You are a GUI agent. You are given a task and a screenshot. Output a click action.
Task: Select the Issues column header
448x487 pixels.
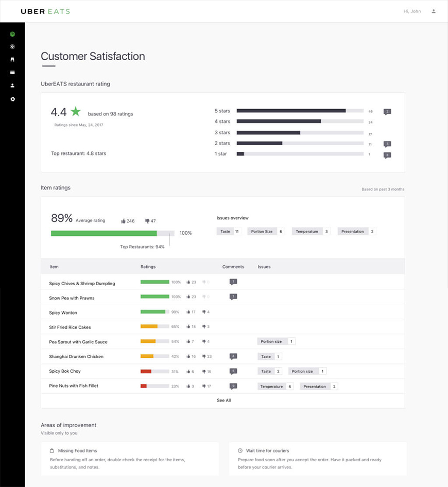pyautogui.click(x=264, y=267)
